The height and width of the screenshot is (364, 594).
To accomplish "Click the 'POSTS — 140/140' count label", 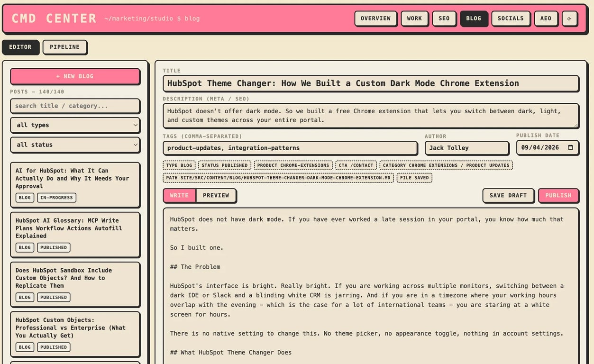I will (37, 91).
